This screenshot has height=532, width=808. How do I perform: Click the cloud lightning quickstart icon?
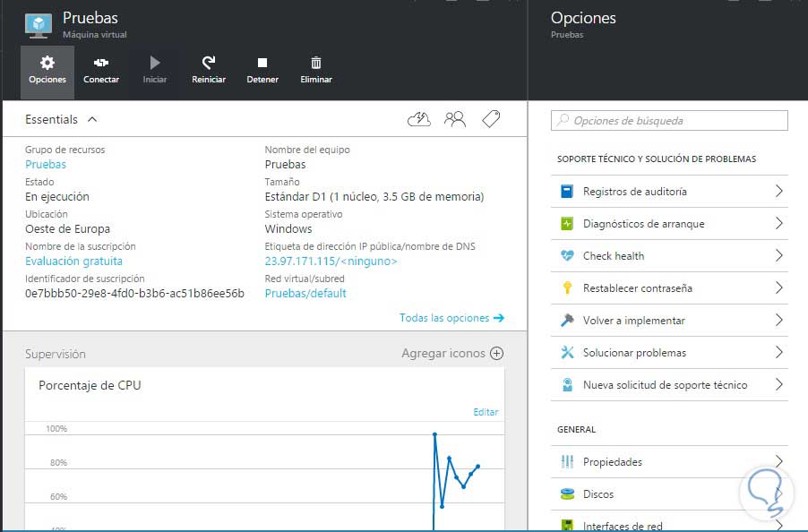point(419,119)
